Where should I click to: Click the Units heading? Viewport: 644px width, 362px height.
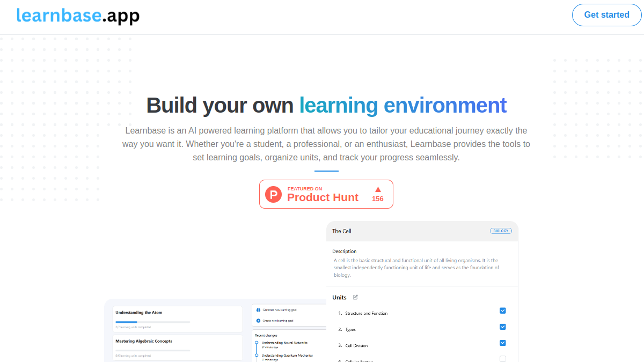coord(339,297)
